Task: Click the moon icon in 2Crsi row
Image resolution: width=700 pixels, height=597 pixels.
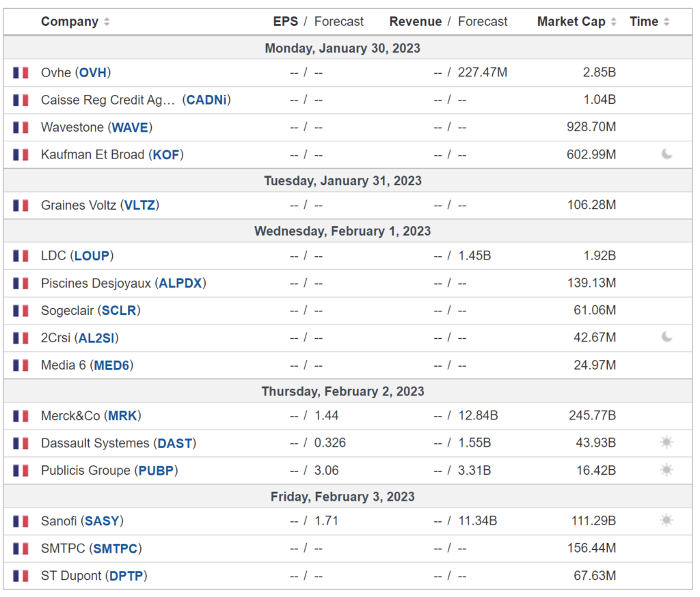Action: click(x=667, y=337)
